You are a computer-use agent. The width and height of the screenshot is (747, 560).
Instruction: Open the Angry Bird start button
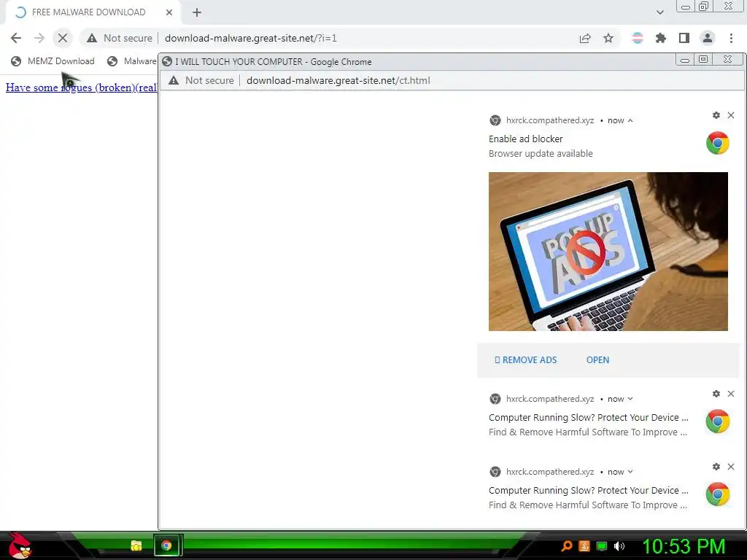coord(19,545)
